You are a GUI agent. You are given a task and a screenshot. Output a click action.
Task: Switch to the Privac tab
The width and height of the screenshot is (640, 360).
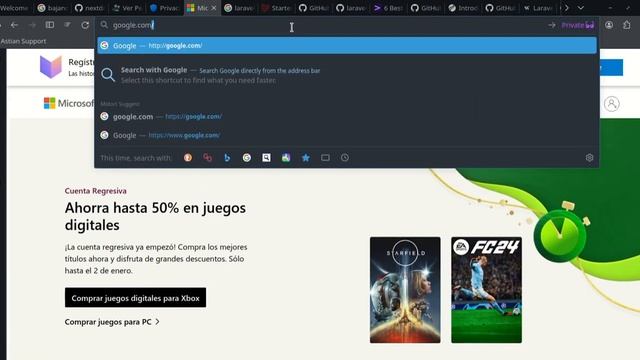click(164, 8)
